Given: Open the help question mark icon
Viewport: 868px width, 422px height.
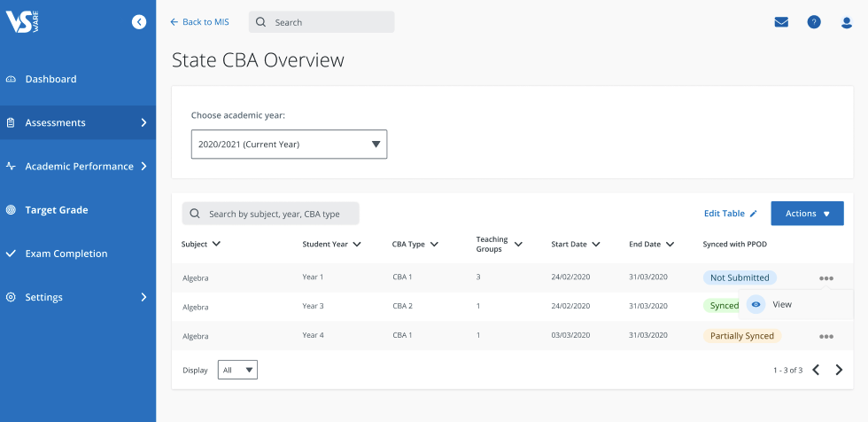Looking at the screenshot, I should click(x=814, y=22).
